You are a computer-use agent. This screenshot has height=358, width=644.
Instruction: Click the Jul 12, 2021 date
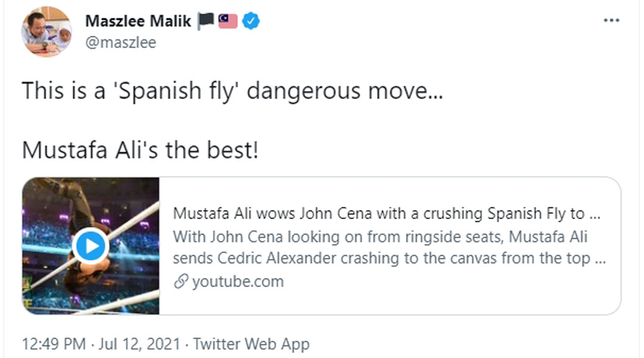(139, 344)
